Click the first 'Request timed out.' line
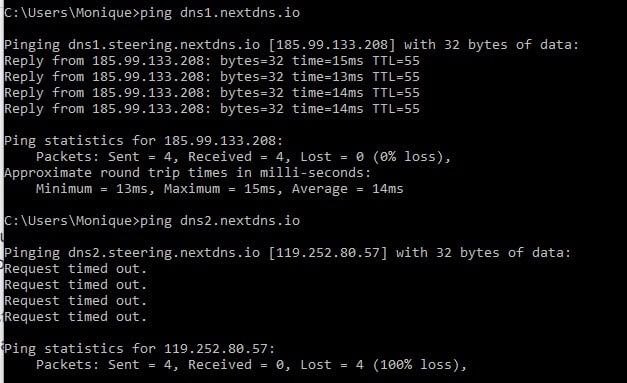 (x=76, y=269)
